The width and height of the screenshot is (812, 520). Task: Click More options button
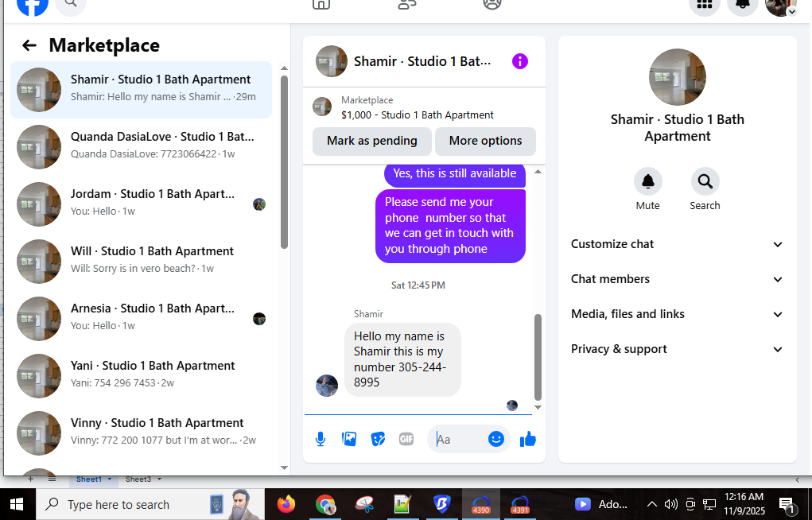pos(485,141)
